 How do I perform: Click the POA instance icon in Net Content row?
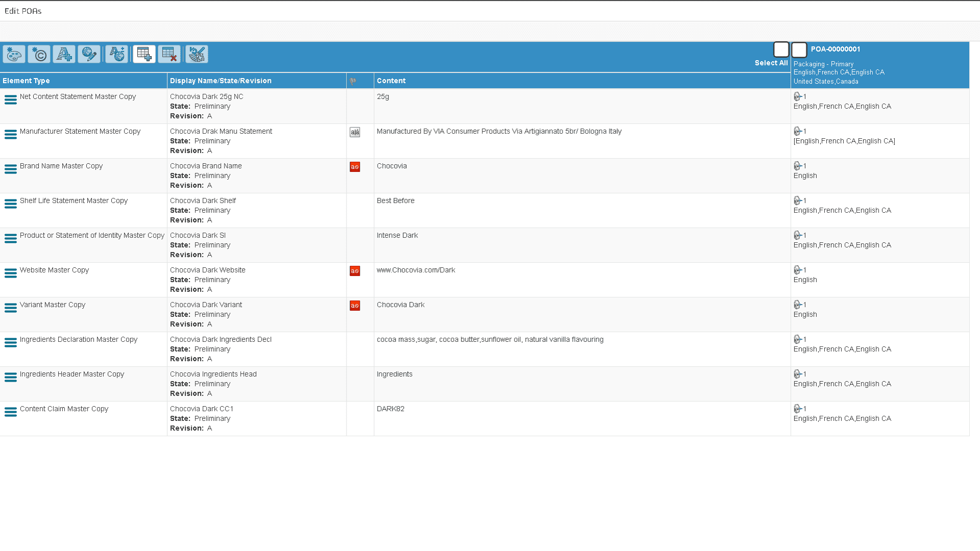798,96
